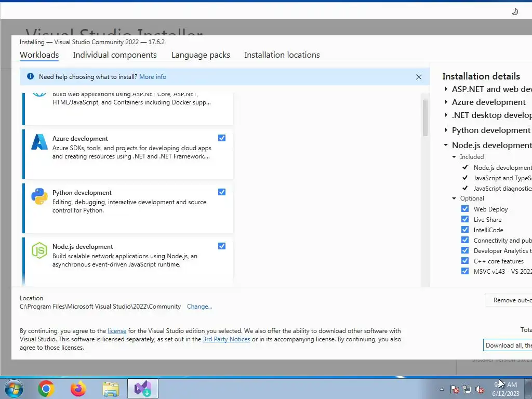Open the license link

pos(117,331)
